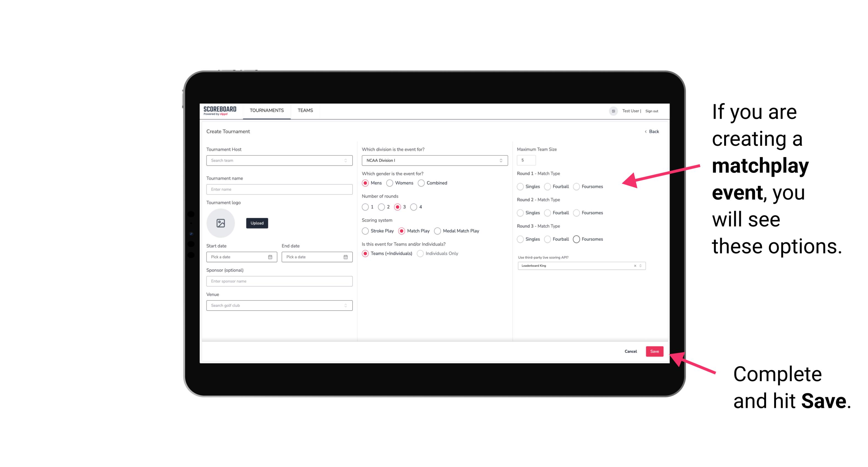The image size is (868, 467).
Task: Click the Tournament logo upload icon
Action: coord(221,223)
